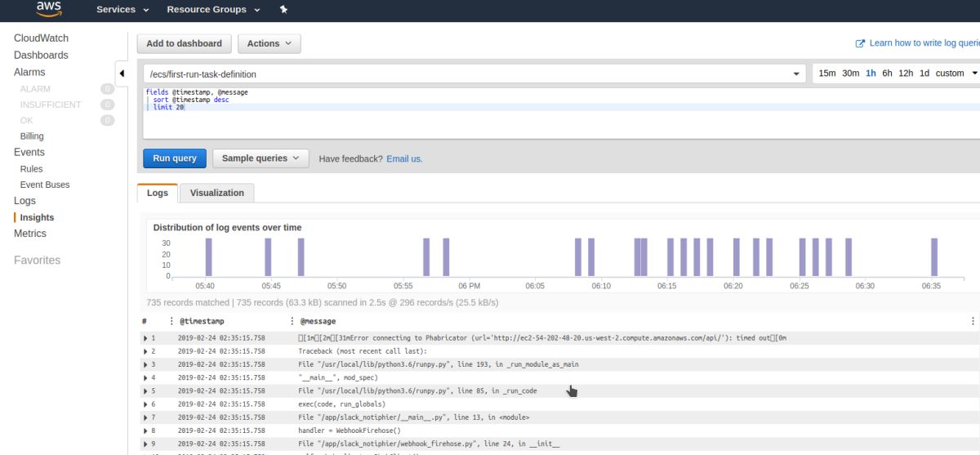Click histogram bar near 06:35
The image size is (980, 455).
pos(934,257)
